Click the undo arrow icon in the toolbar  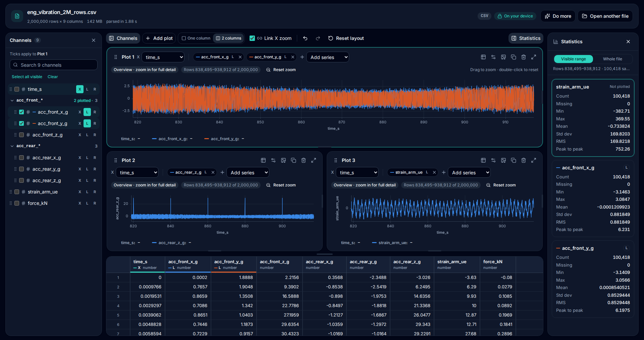(305, 38)
